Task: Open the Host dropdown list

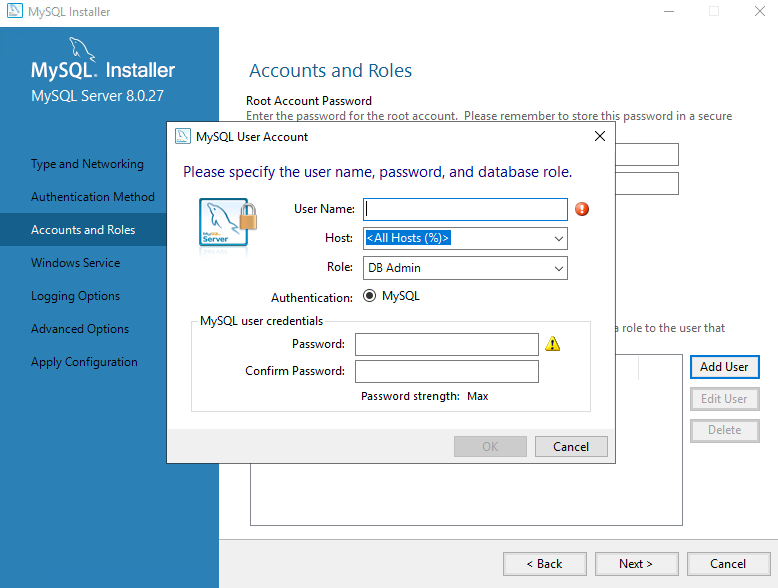Action: [x=559, y=239]
